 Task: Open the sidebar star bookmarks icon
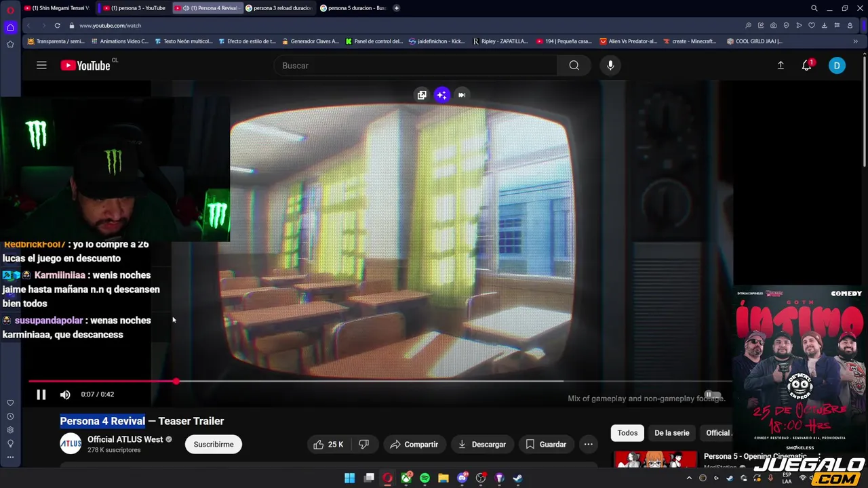10,44
